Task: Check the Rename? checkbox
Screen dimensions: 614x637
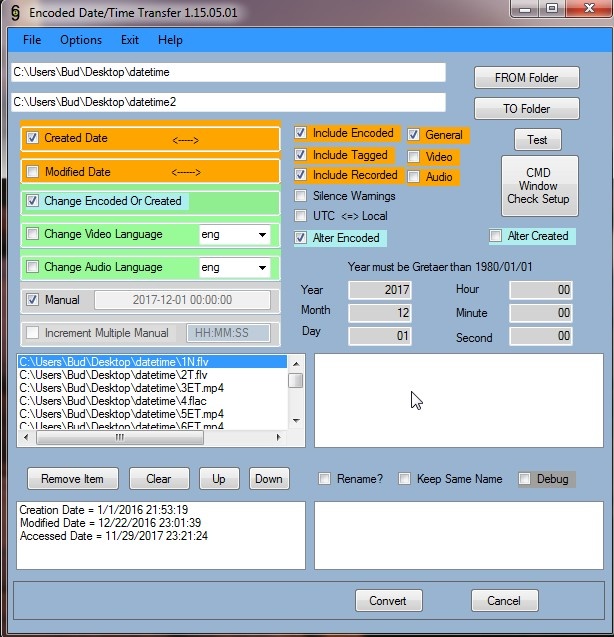Action: (x=324, y=479)
